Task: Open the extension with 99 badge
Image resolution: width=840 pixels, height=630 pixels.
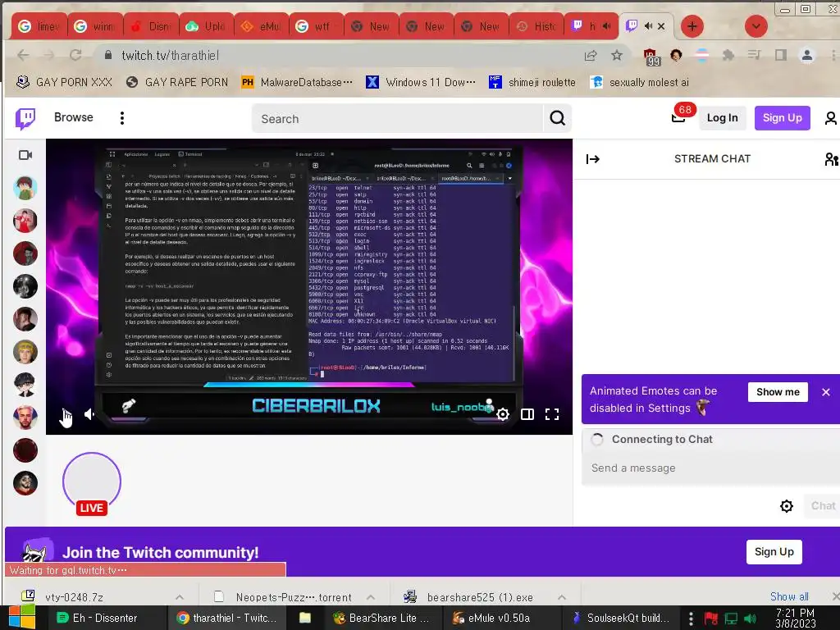Action: (x=651, y=57)
